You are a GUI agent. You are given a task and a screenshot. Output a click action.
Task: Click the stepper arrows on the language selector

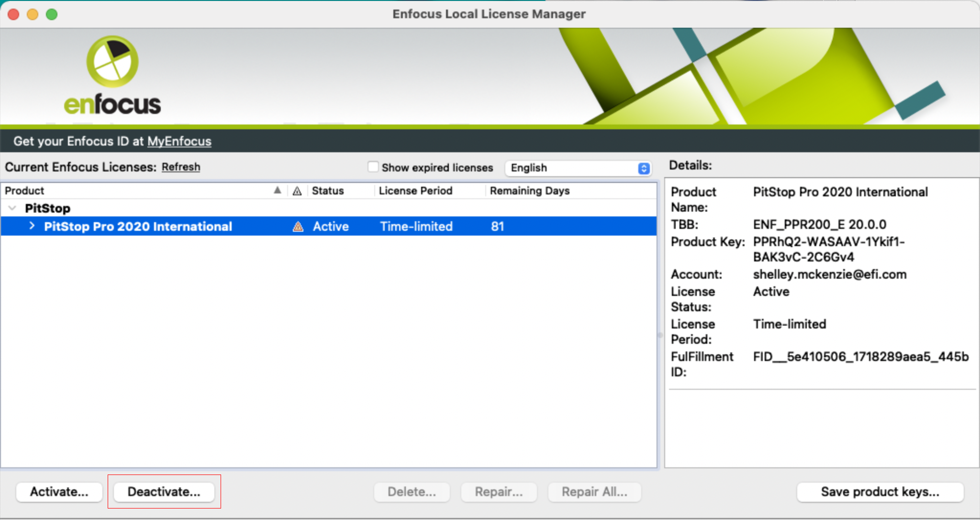[643, 168]
